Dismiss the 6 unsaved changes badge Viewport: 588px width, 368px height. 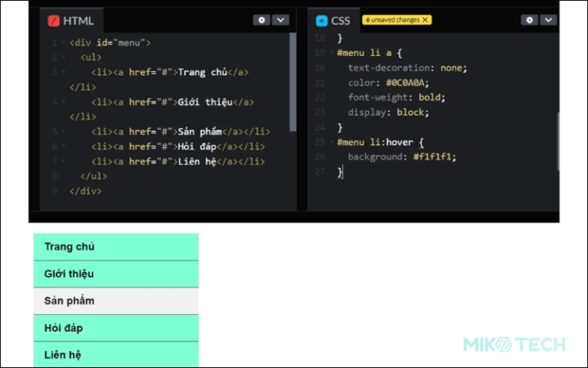click(x=425, y=20)
